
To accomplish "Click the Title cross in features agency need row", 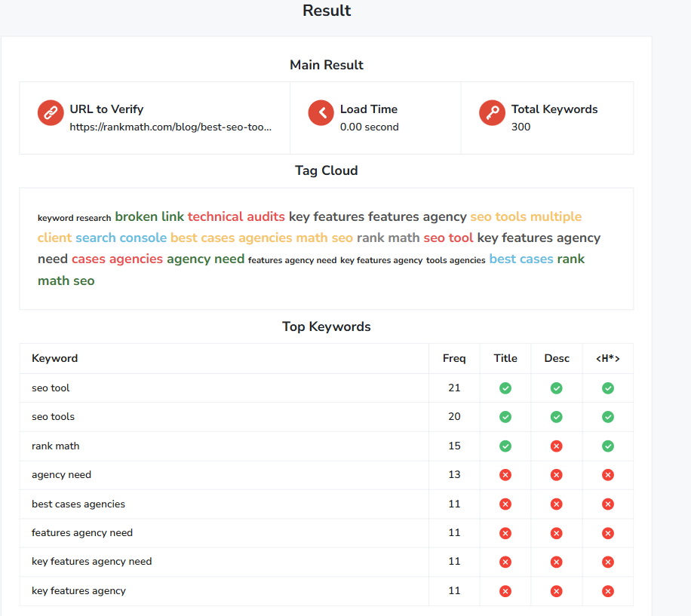I will [505, 533].
